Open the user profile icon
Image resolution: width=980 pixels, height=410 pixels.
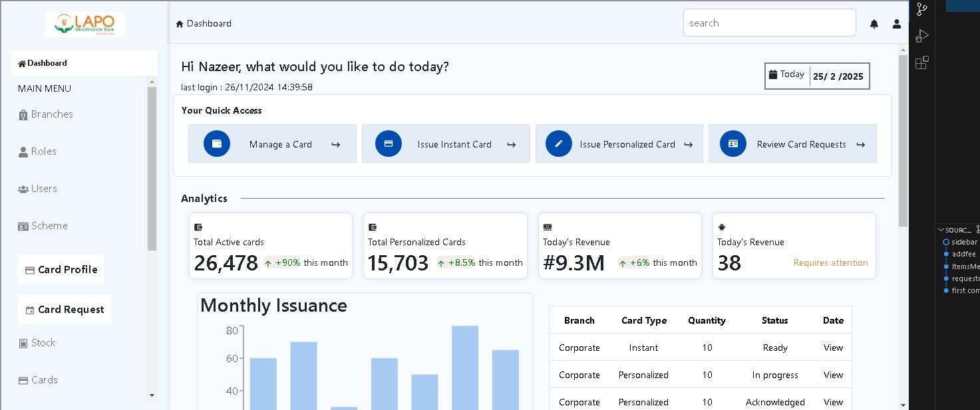pos(897,24)
